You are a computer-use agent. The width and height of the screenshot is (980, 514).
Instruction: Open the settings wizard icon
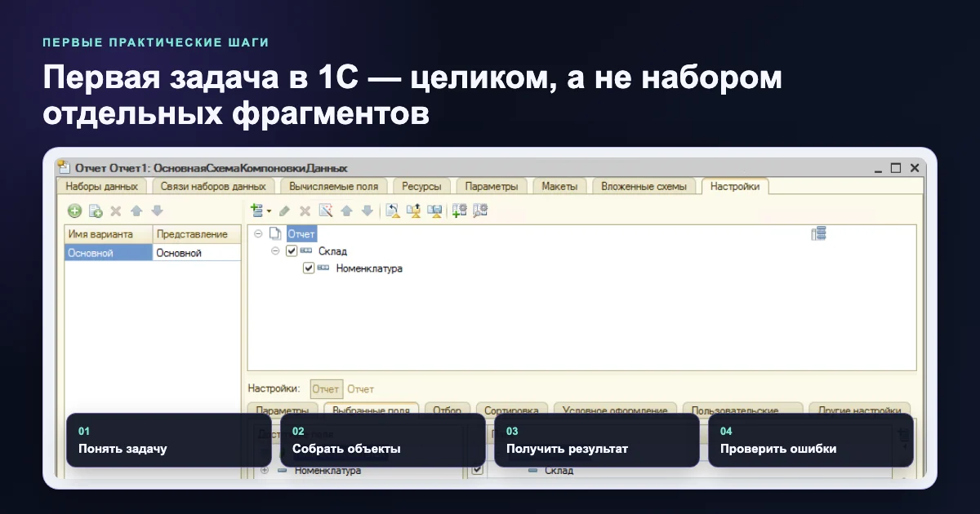326,210
